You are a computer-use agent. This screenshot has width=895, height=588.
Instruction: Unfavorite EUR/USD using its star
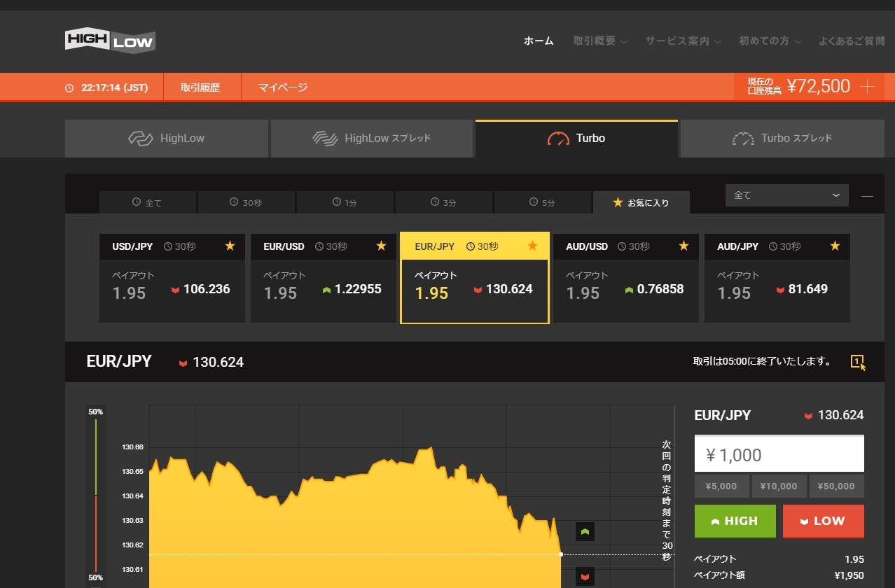coord(381,246)
